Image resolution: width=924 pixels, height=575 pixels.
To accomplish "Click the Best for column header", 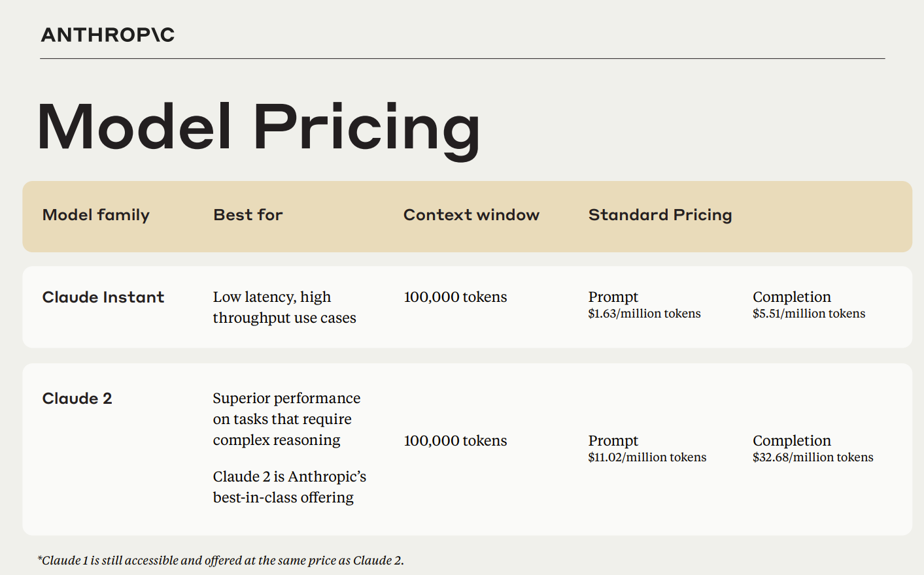I will click(248, 215).
